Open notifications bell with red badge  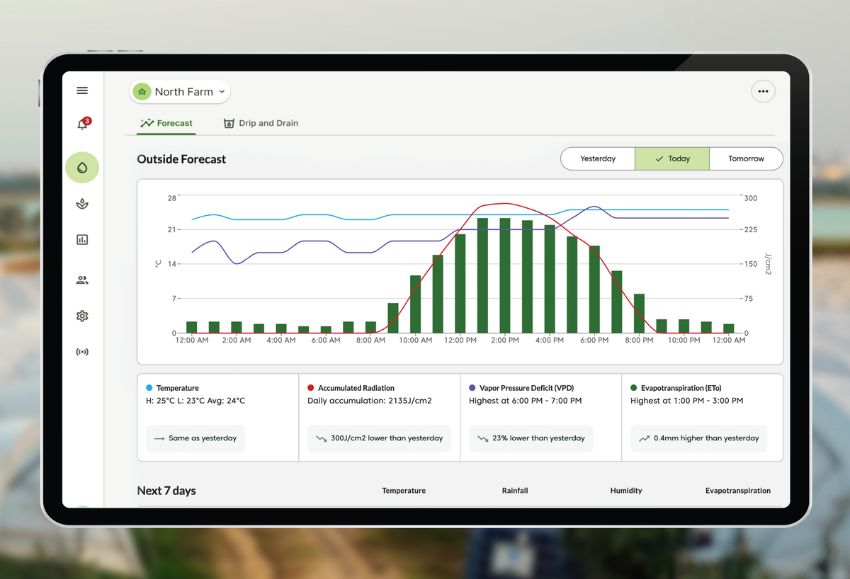coord(83,124)
